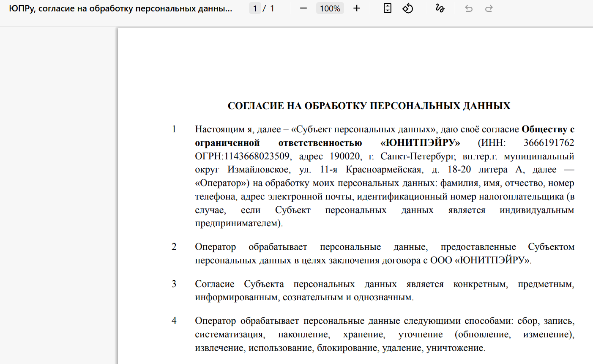Click paragraph number 4 marker
Image resolution: width=593 pixels, height=364 pixels.
[x=174, y=321]
